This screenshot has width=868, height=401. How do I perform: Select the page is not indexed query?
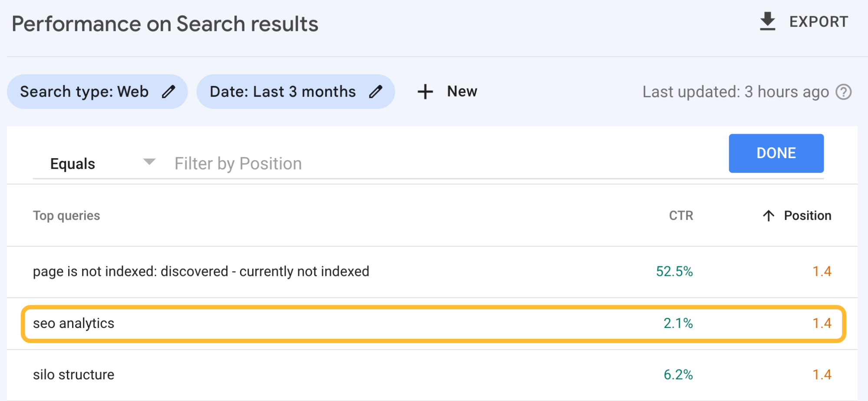[201, 272]
